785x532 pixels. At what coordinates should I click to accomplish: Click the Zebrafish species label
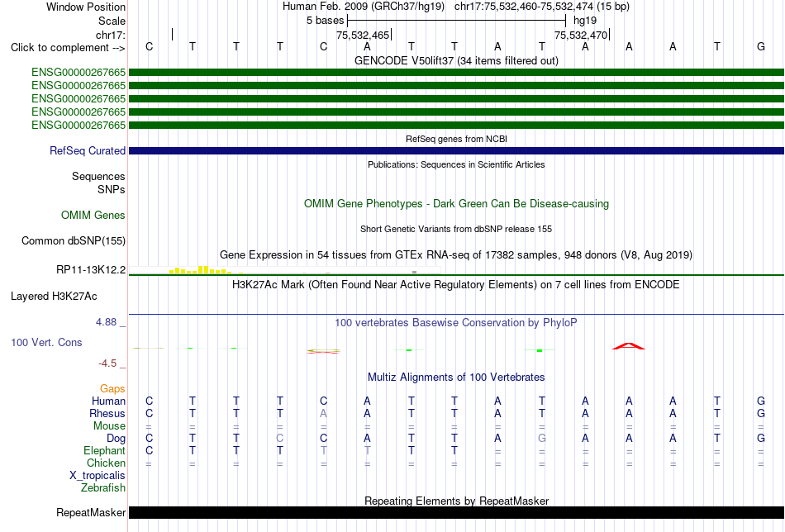pyautogui.click(x=103, y=487)
